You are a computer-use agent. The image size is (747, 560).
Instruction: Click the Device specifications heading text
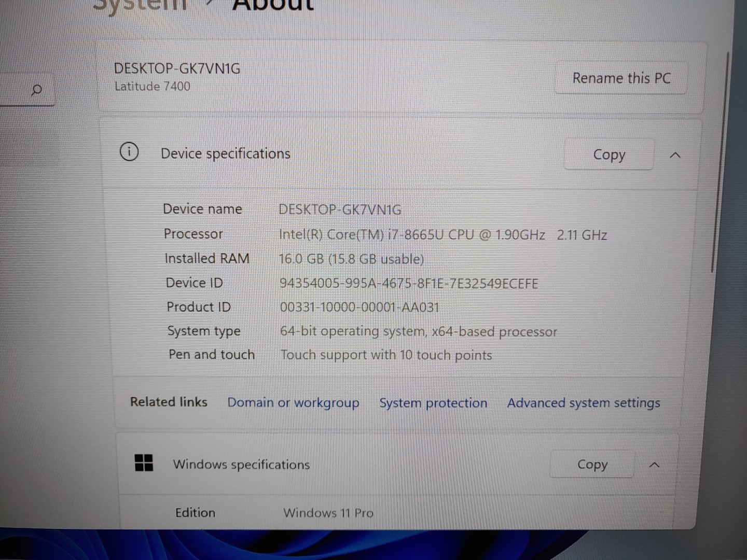[x=226, y=153]
